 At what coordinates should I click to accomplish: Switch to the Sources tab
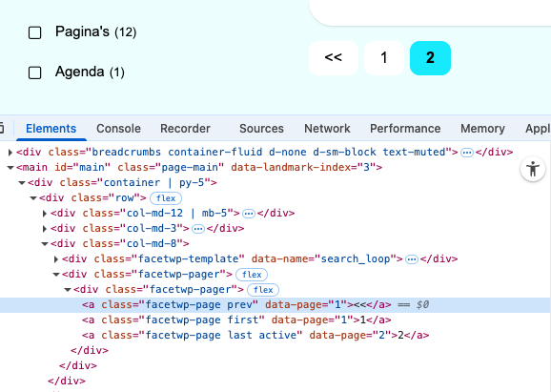261,129
